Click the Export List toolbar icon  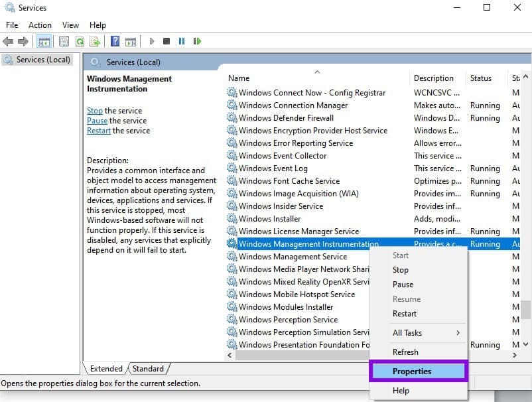coord(95,41)
